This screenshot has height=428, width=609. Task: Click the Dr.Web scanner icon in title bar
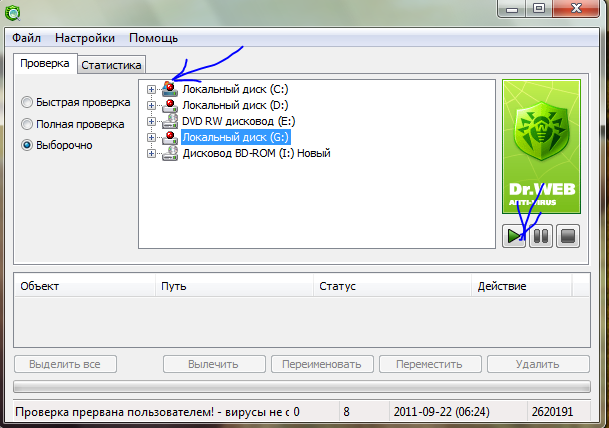(x=13, y=13)
